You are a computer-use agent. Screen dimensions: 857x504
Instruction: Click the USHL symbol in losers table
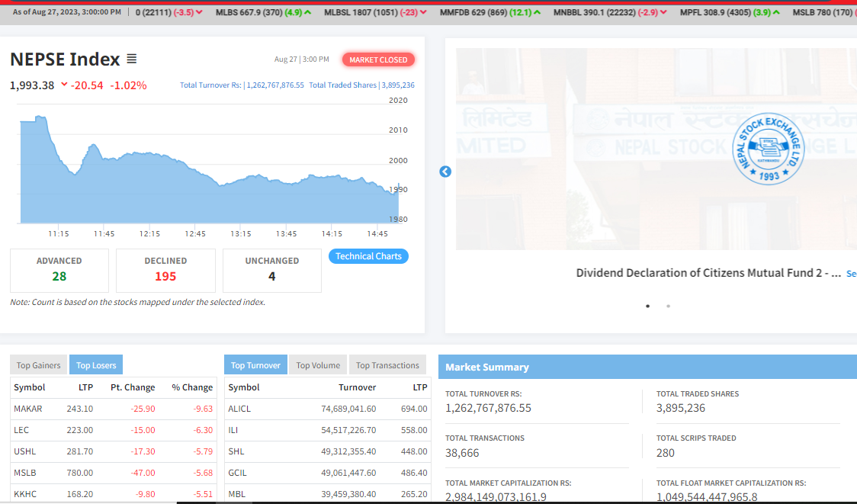tap(24, 451)
